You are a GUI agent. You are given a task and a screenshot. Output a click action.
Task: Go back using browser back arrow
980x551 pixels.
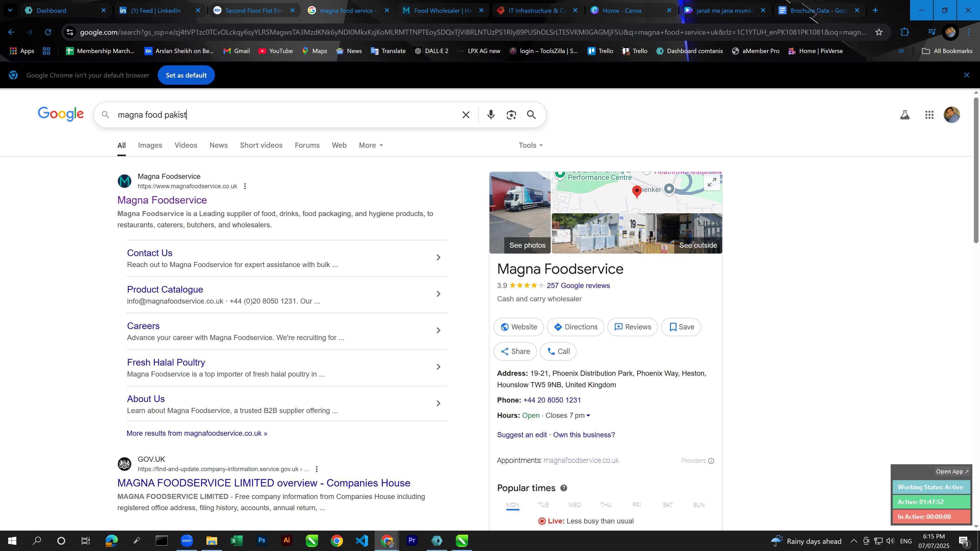click(x=11, y=32)
